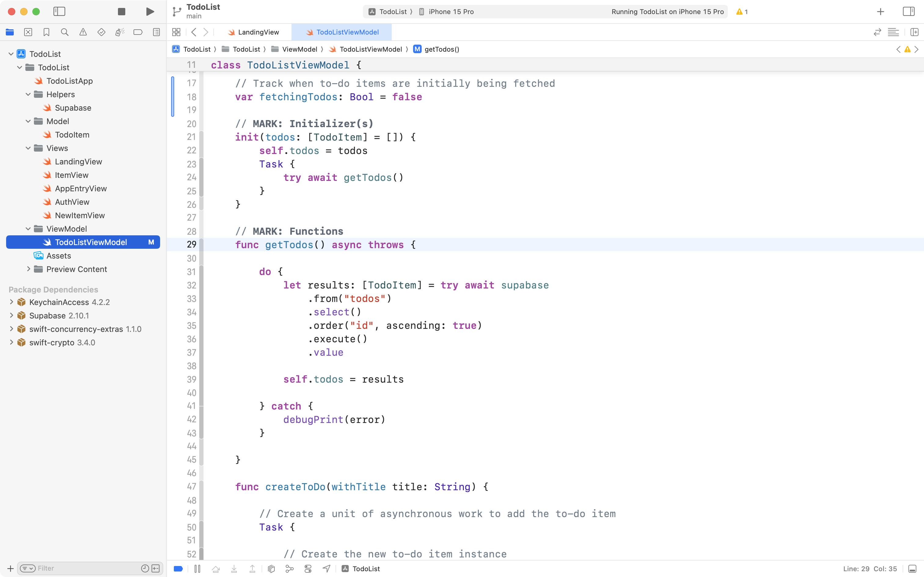Stop running TodoList
The height and width of the screenshot is (577, 924).
[121, 11]
